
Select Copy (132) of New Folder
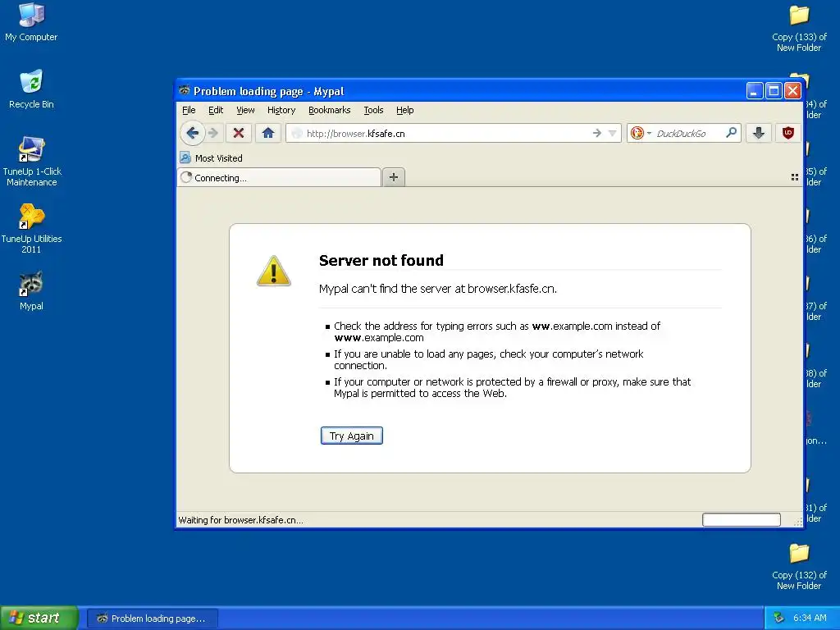pyautogui.click(x=799, y=567)
